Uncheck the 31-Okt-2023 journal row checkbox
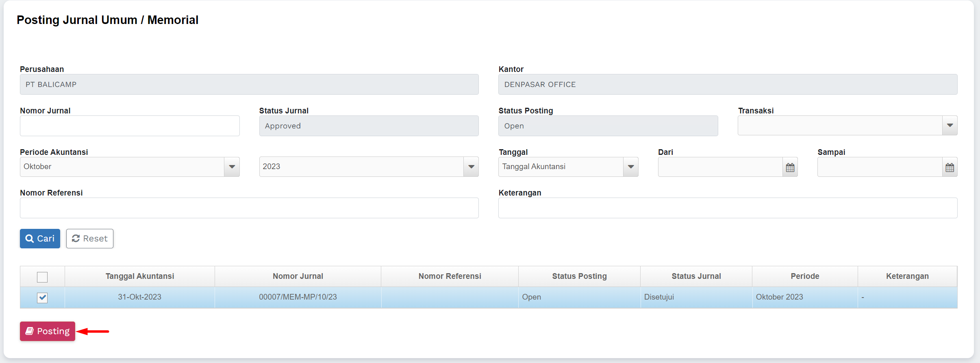The width and height of the screenshot is (980, 363). [42, 298]
